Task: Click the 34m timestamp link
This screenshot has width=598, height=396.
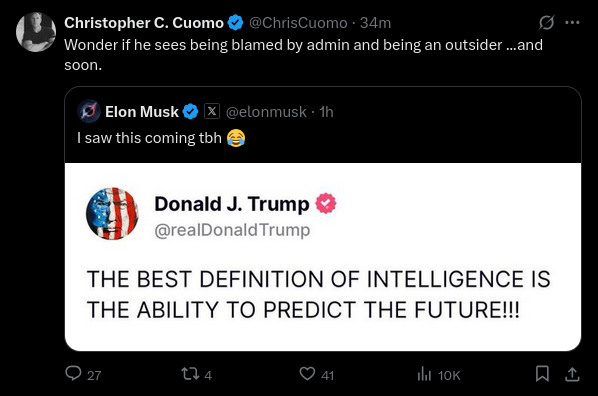Action: [375, 23]
